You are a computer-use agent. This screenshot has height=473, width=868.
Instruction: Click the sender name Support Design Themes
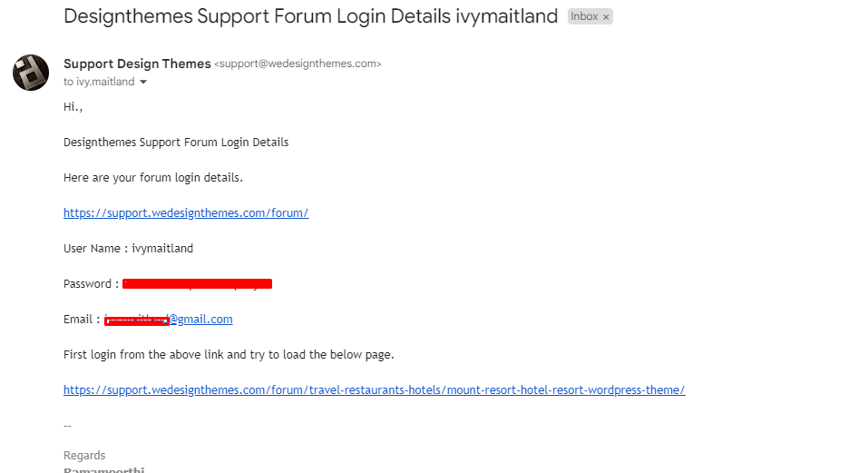tap(137, 64)
